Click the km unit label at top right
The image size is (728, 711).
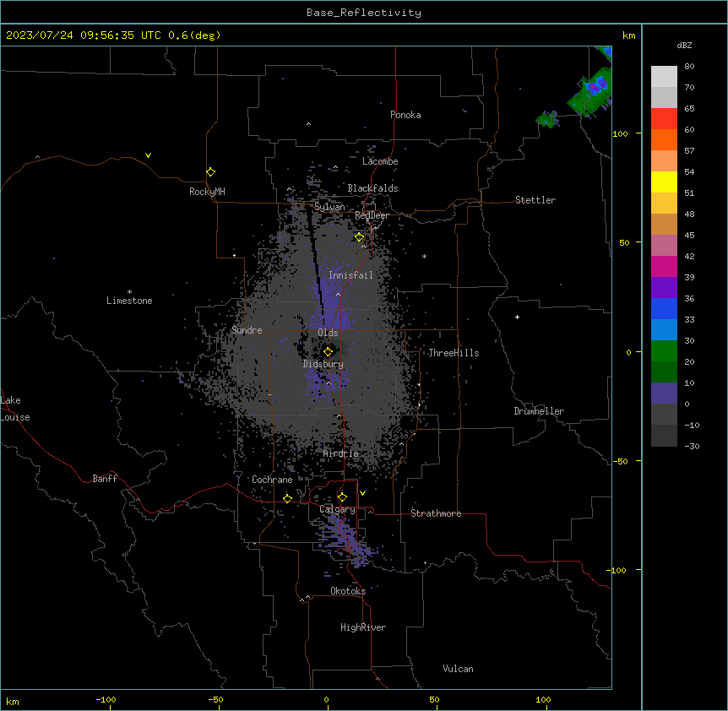628,35
